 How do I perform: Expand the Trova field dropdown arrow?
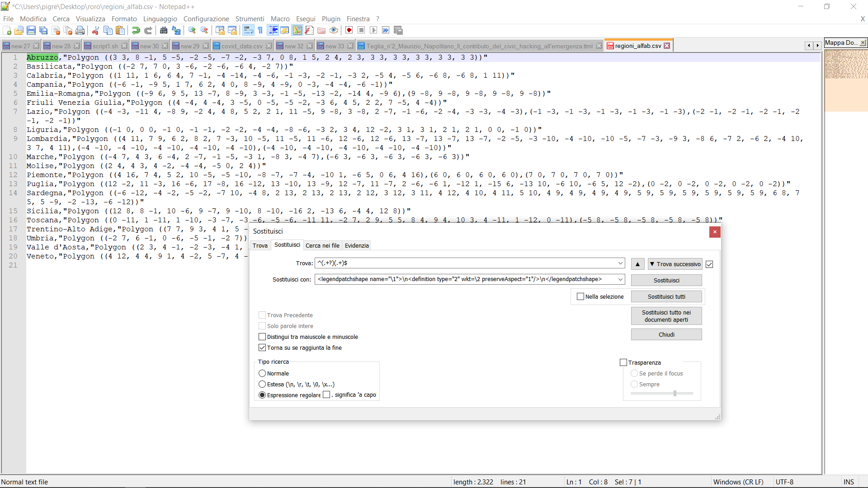620,263
